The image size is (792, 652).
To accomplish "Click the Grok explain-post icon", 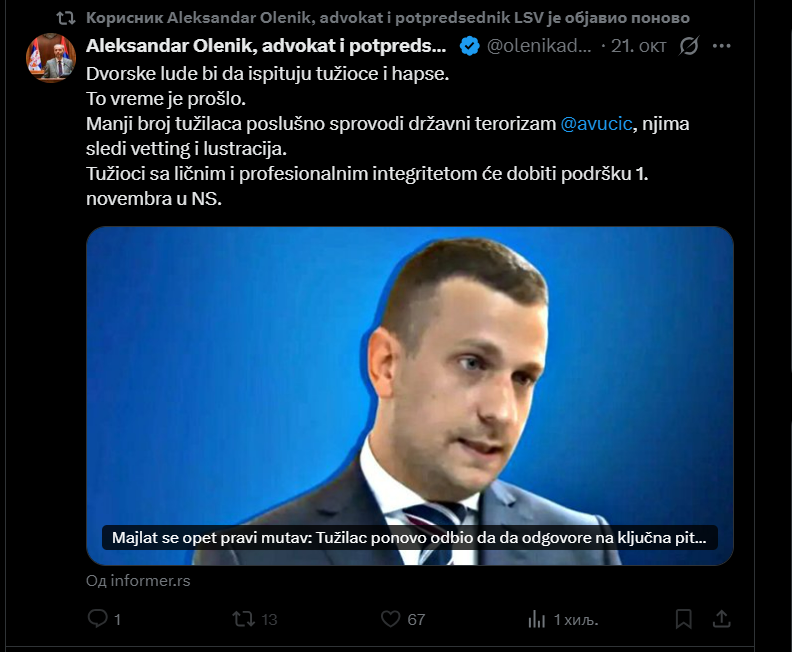I will click(688, 46).
